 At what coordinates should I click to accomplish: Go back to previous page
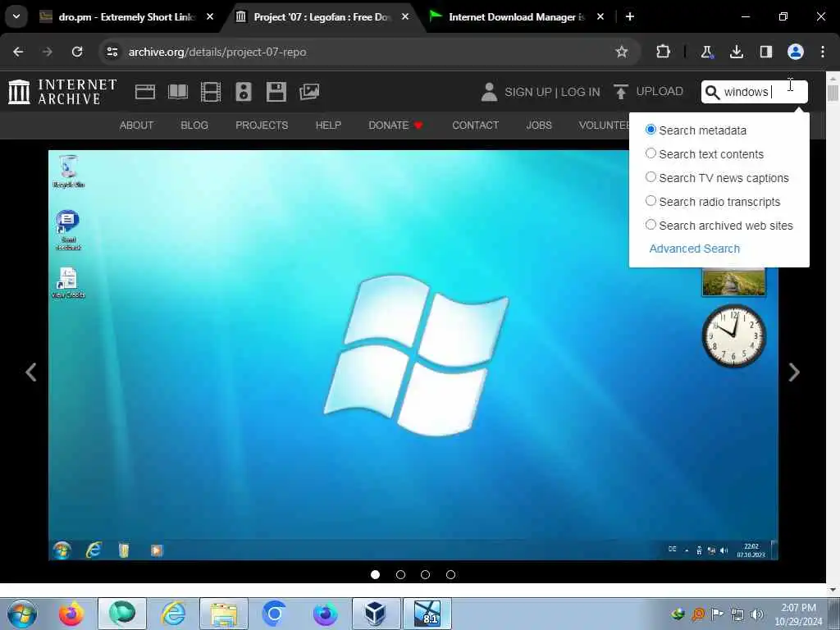click(x=18, y=52)
